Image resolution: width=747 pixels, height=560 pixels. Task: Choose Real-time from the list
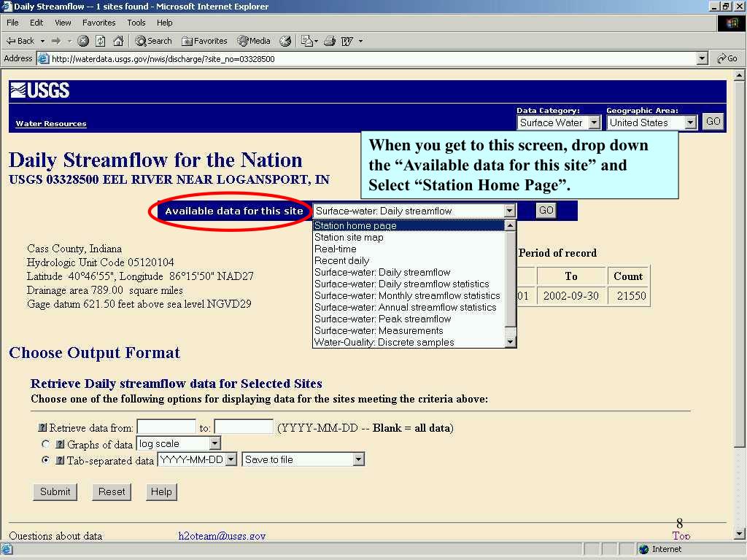pos(409,249)
